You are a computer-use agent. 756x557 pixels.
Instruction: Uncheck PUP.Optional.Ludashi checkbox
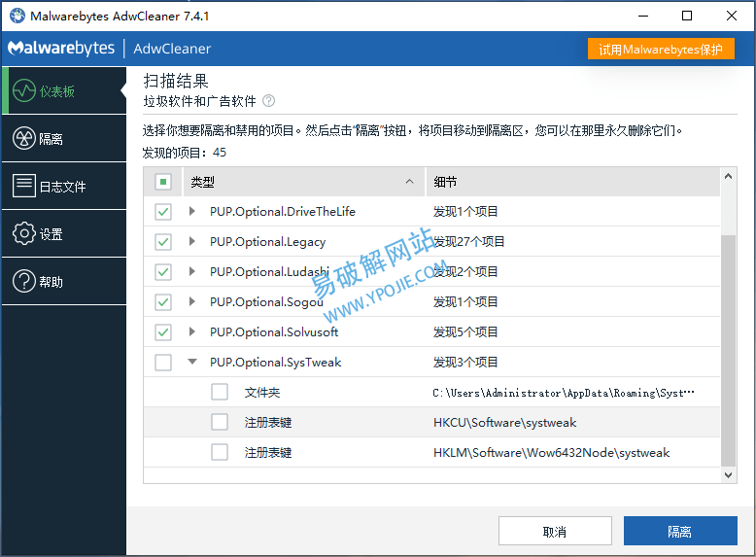coord(163,272)
